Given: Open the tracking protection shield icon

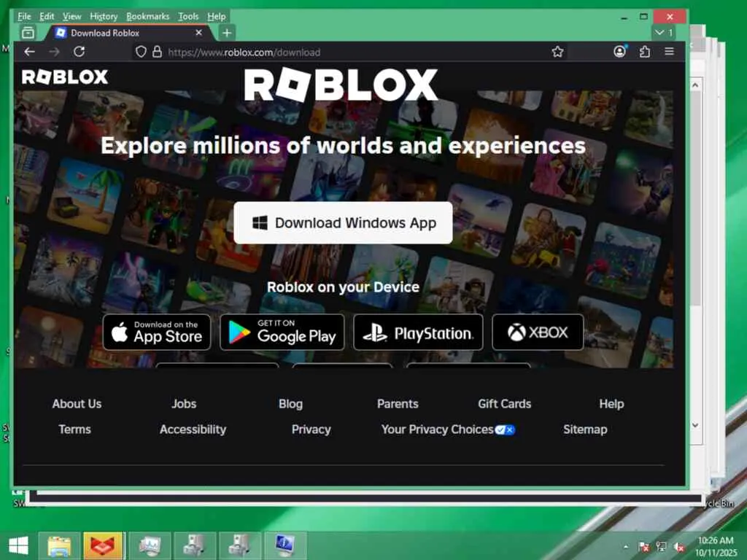Looking at the screenshot, I should (x=141, y=52).
